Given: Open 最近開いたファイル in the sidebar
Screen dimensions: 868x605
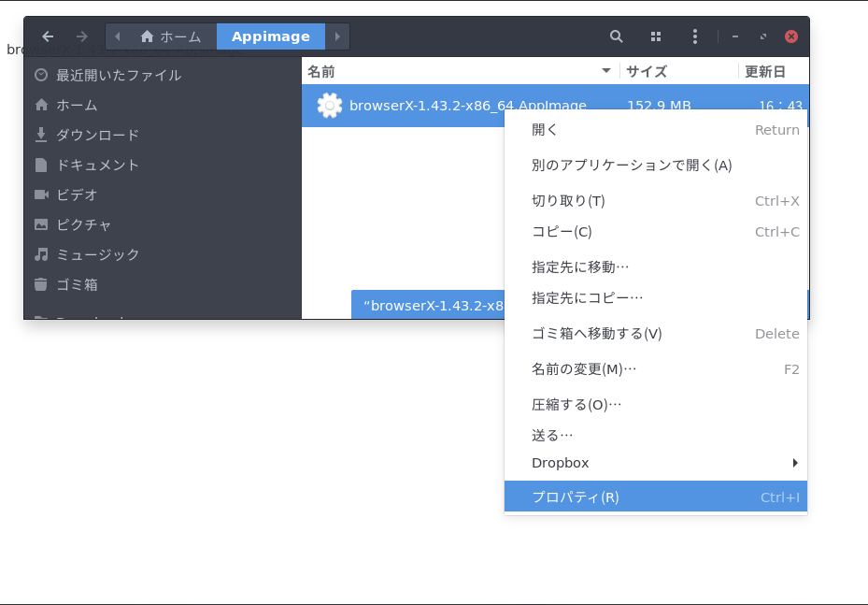Looking at the screenshot, I should pyautogui.click(x=118, y=75).
